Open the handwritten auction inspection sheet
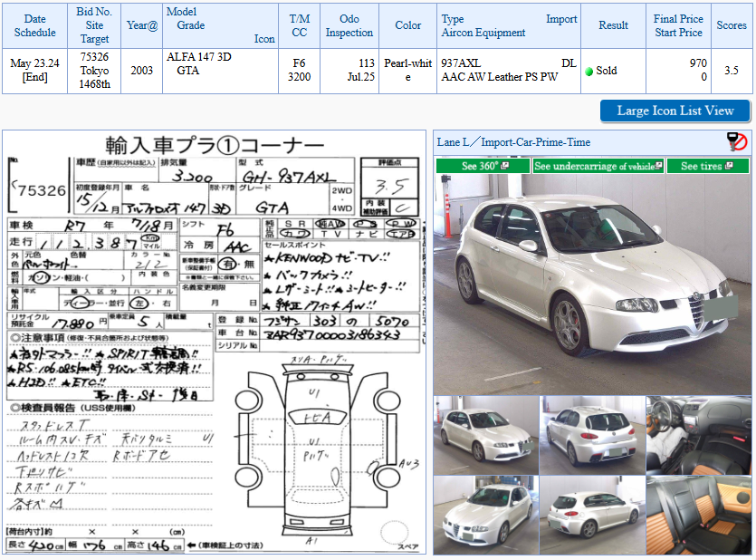Image resolution: width=756 pixels, height=560 pixels. [x=214, y=343]
